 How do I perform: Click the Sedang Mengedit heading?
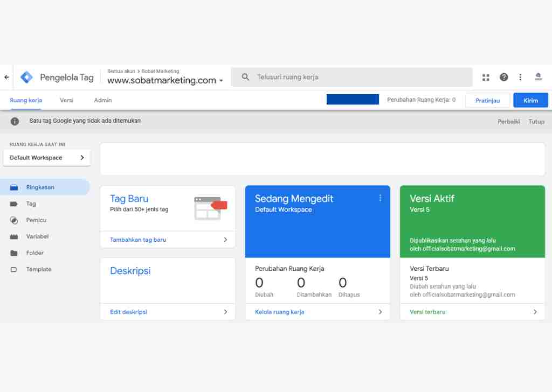[294, 199]
